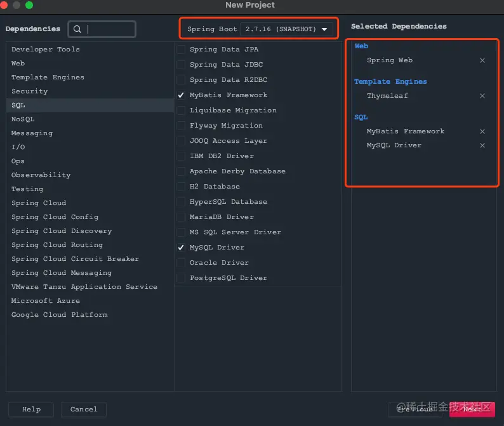
Task: Click the Web group header in Selected Dependencies
Action: tap(361, 46)
